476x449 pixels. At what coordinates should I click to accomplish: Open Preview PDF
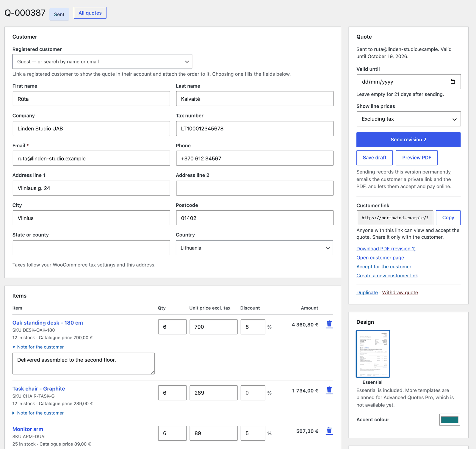click(416, 158)
